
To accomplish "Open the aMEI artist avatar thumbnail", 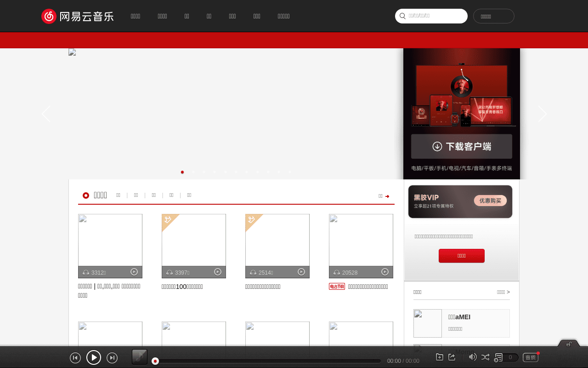I will (x=428, y=323).
